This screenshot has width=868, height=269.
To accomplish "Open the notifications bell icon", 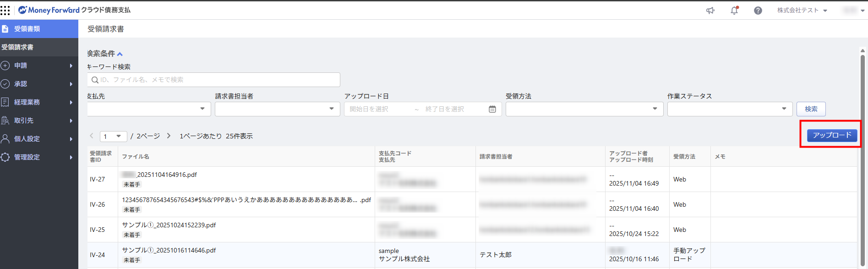I will click(734, 11).
